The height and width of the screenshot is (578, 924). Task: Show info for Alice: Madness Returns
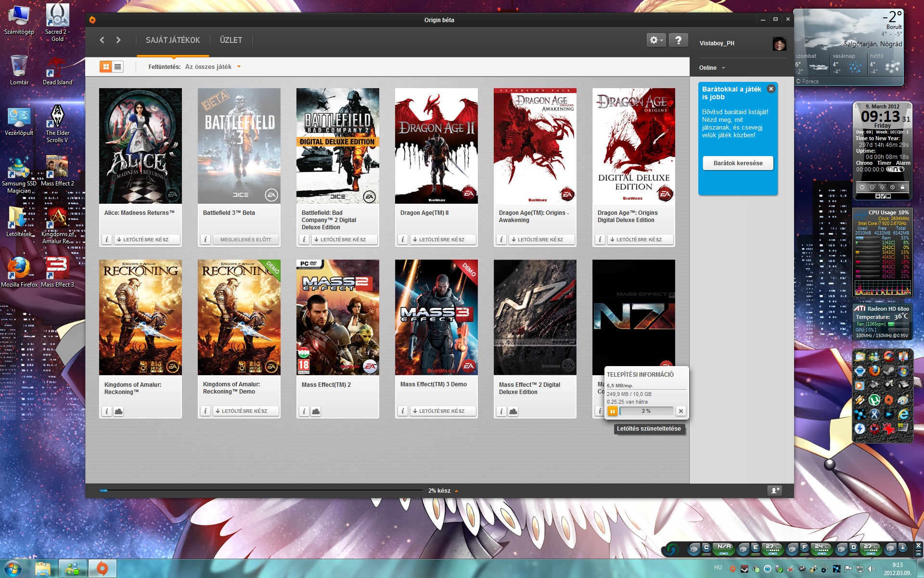107,239
